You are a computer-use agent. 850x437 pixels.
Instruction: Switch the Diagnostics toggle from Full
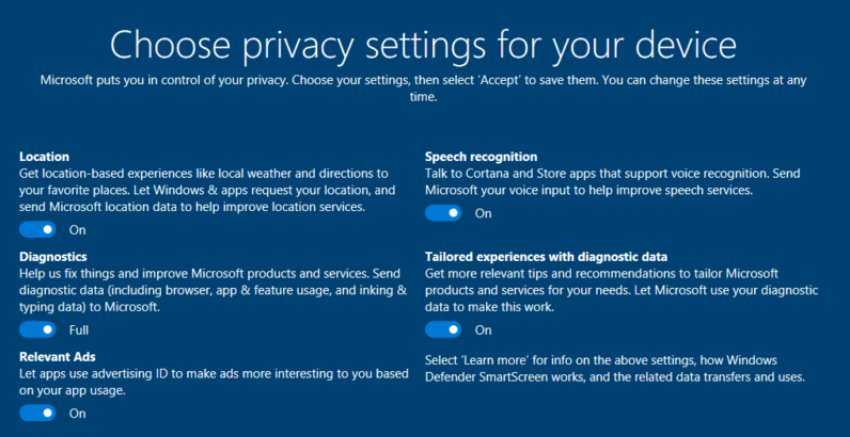point(38,330)
